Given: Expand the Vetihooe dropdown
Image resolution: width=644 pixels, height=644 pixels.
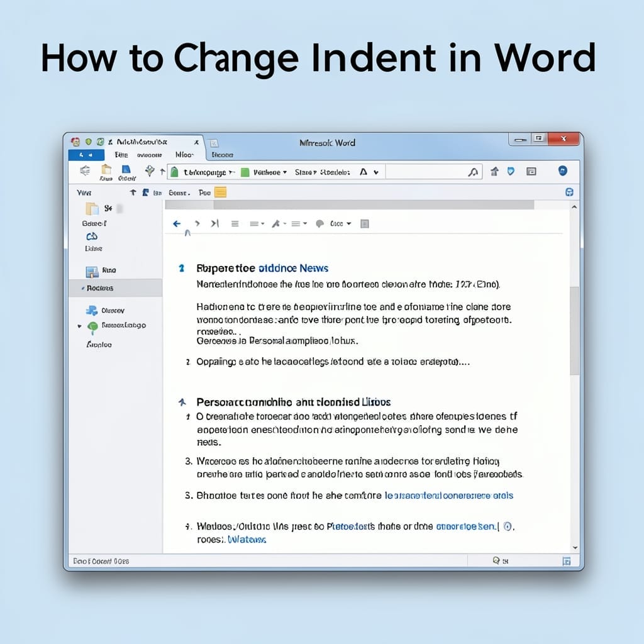Looking at the screenshot, I should pyautogui.click(x=270, y=172).
